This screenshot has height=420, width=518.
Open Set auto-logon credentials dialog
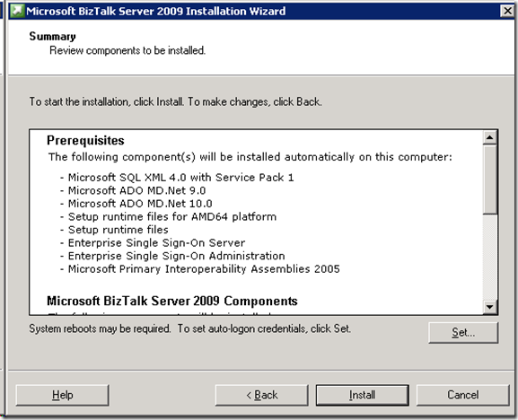(x=463, y=332)
